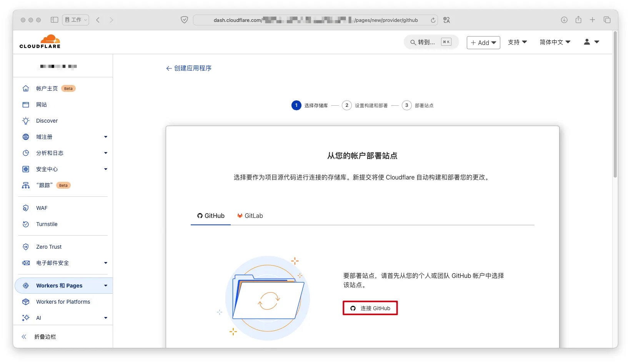Screen dimensions: 631x364
Task: Select Discover in the sidebar
Action: tap(47, 121)
